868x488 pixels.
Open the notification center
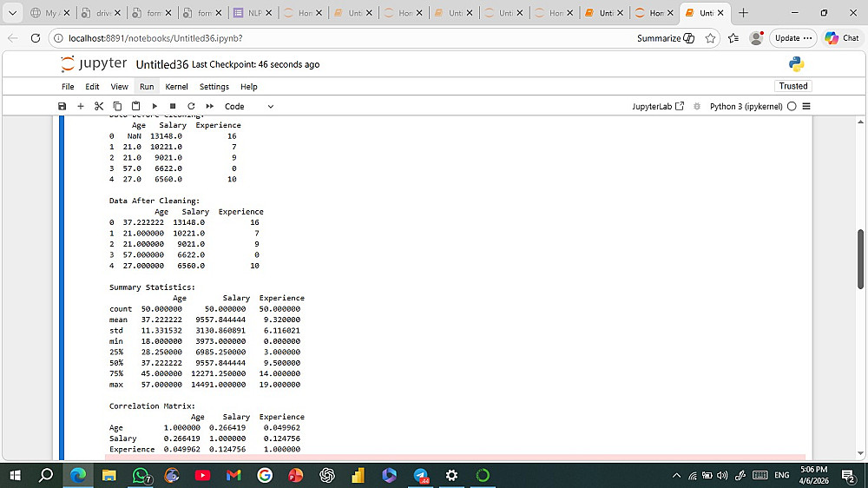[848, 475]
